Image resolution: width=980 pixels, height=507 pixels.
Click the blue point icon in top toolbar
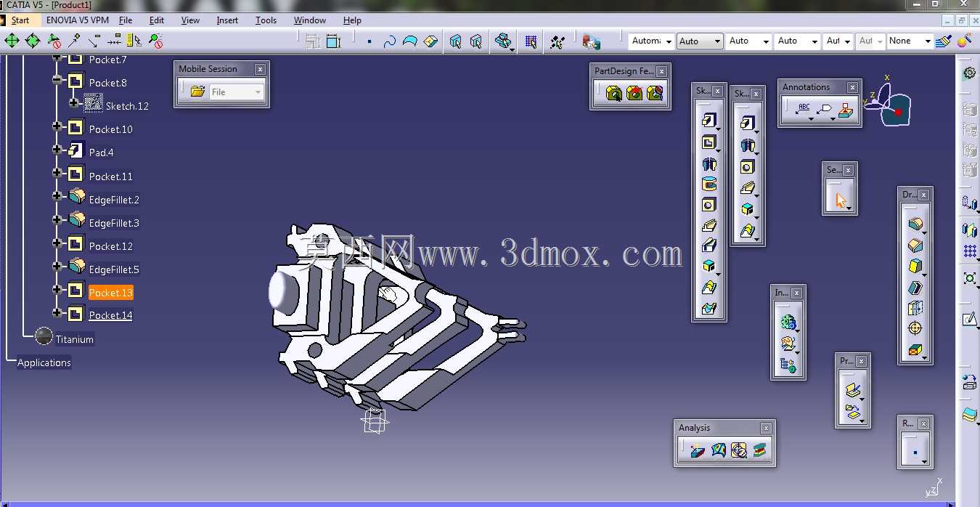[369, 41]
